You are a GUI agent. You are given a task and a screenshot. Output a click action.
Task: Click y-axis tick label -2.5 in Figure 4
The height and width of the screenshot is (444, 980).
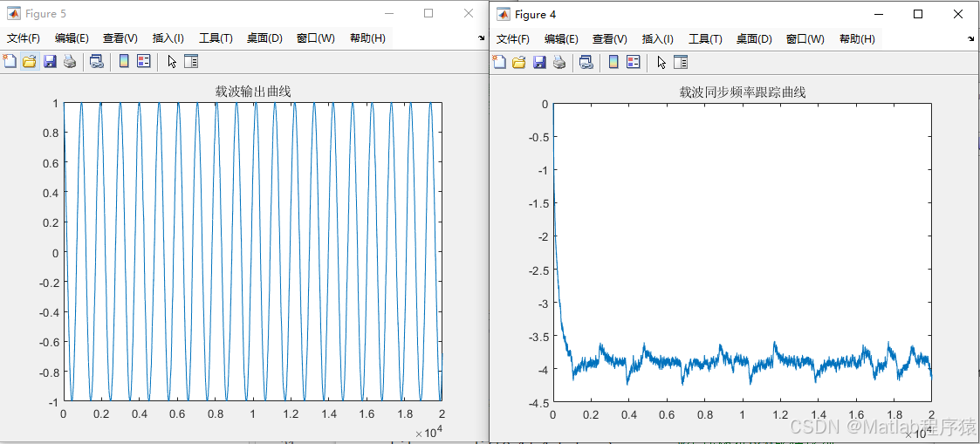point(537,270)
